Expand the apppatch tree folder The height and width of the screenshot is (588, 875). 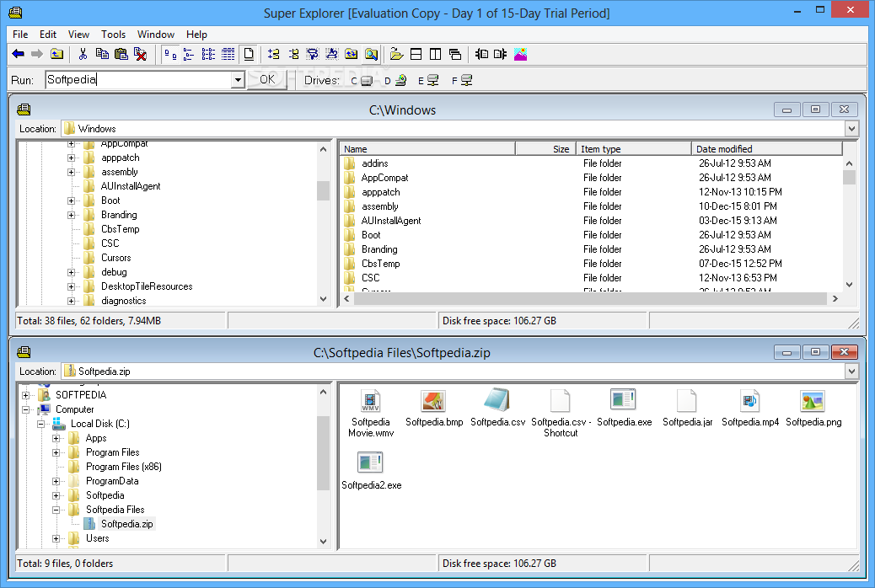pyautogui.click(x=72, y=158)
